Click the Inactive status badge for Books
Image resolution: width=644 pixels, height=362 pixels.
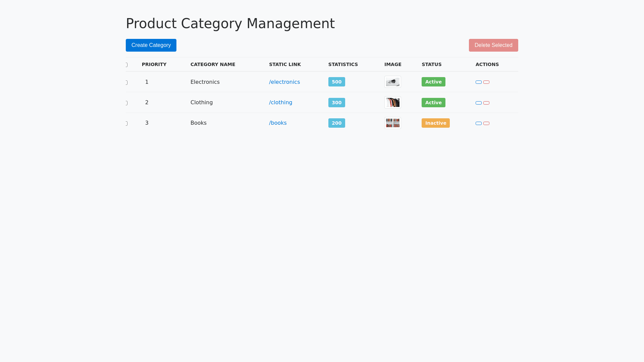(435, 123)
